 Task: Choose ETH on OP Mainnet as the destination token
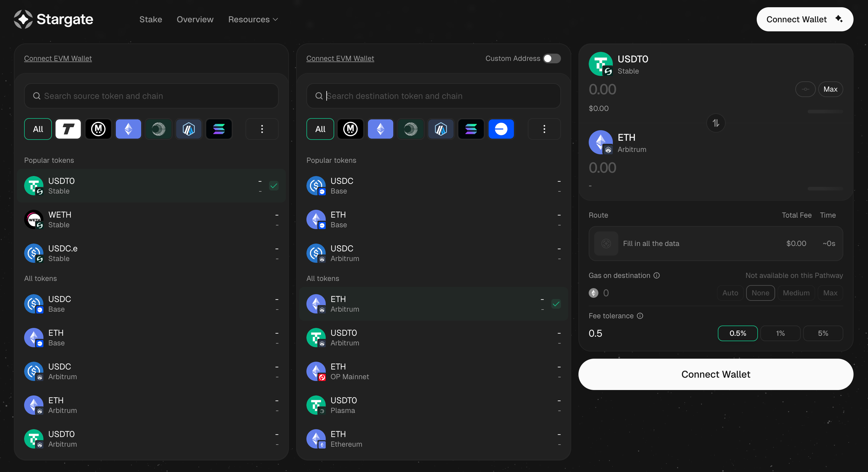click(x=433, y=371)
